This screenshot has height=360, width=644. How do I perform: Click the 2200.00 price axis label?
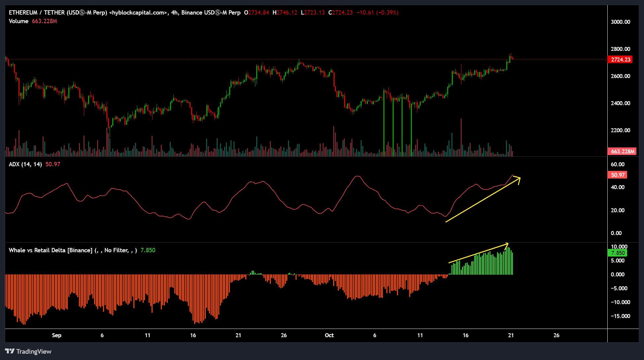point(621,130)
